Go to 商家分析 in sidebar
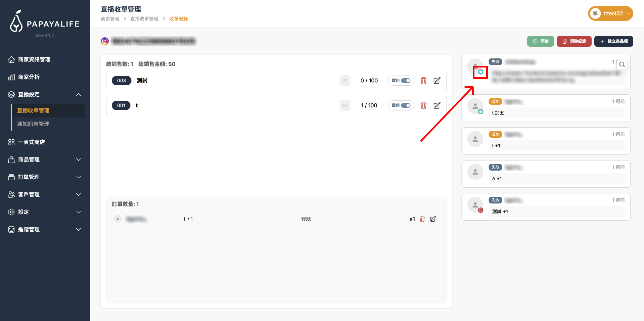 point(29,77)
